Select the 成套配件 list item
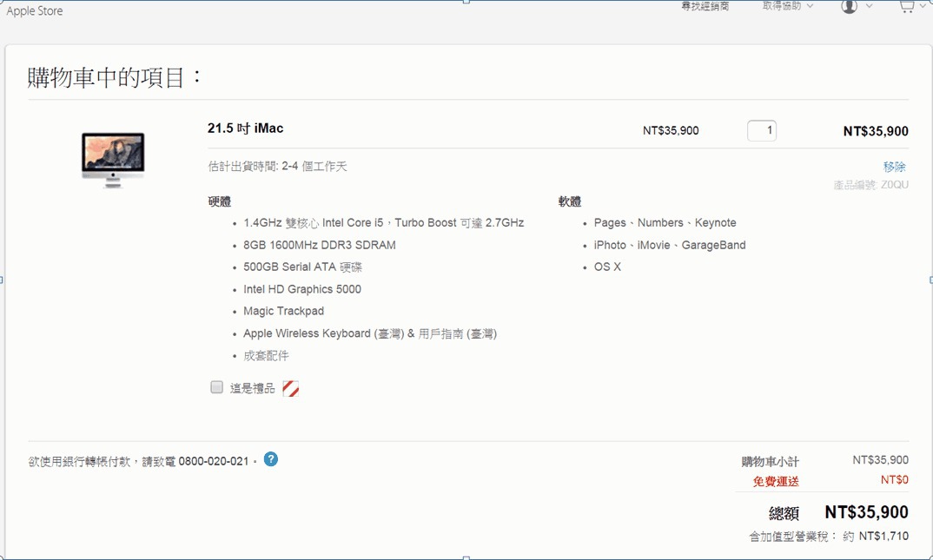933x560 pixels. click(266, 355)
